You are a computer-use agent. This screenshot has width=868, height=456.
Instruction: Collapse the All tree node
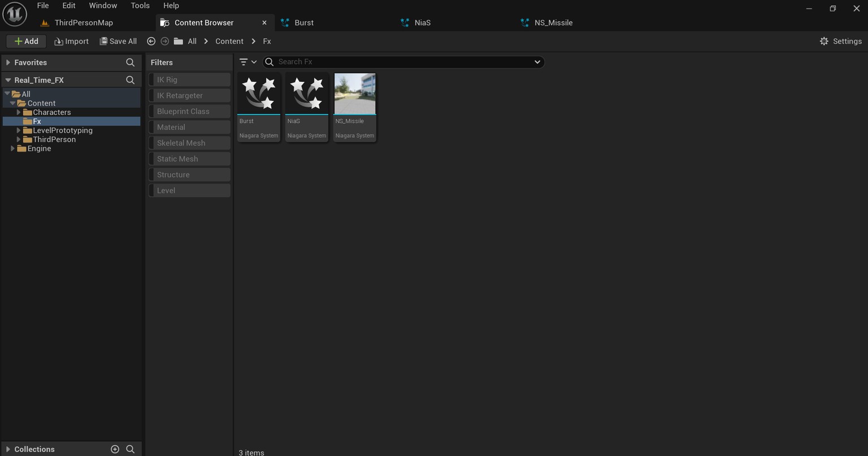7,94
